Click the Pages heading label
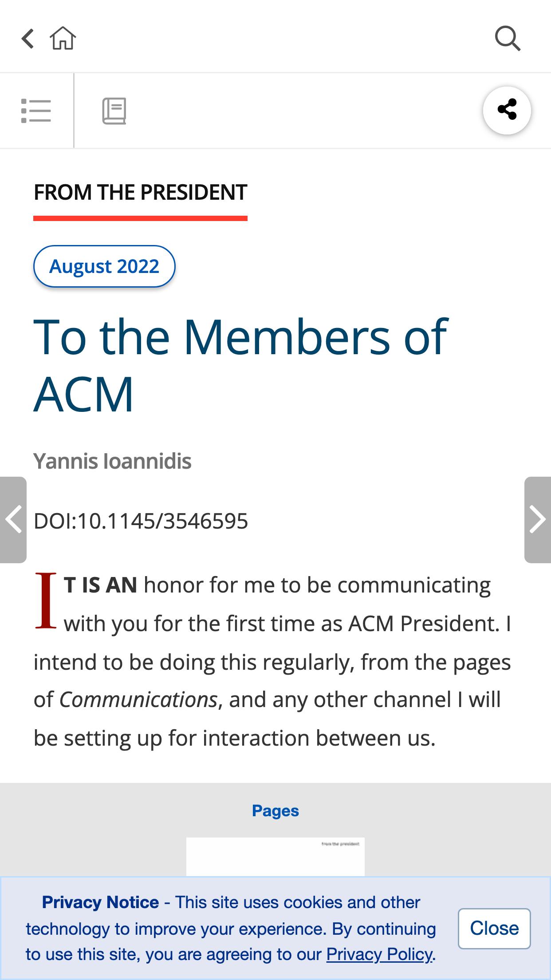 click(275, 811)
